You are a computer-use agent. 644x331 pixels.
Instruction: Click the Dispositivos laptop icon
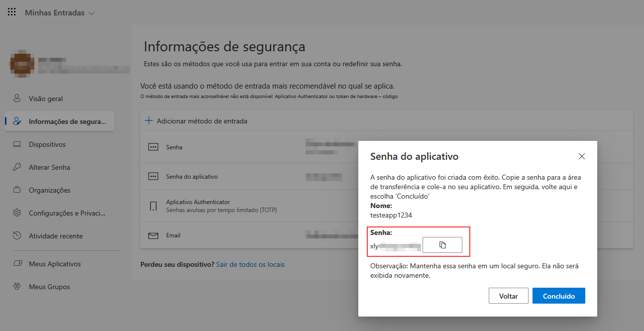pyautogui.click(x=17, y=144)
